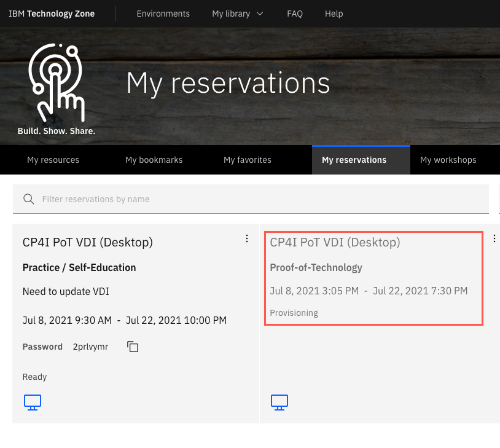This screenshot has width=500, height=448.
Task: Open desktop icon on the Provisioning reservation
Action: (279, 403)
